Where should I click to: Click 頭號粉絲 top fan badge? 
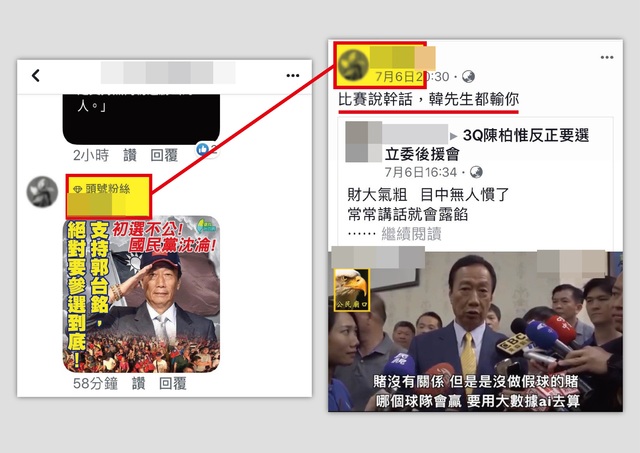pos(102,189)
